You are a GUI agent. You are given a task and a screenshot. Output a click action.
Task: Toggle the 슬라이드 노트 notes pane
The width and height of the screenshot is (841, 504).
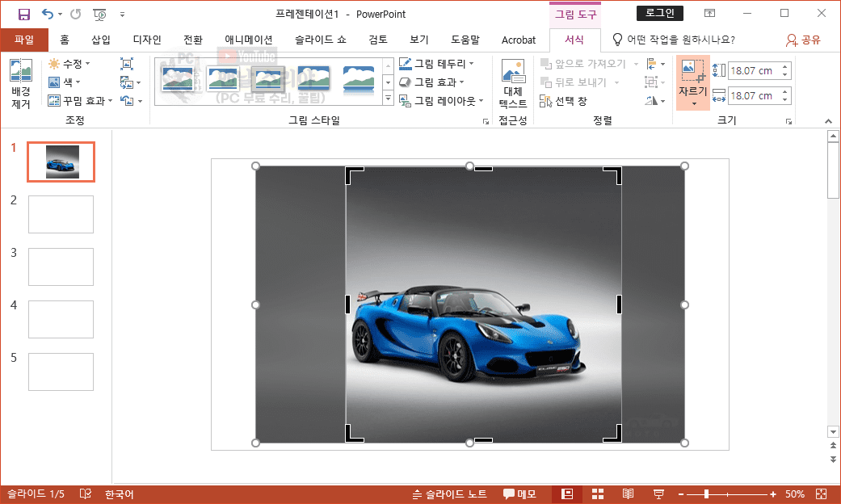point(449,493)
